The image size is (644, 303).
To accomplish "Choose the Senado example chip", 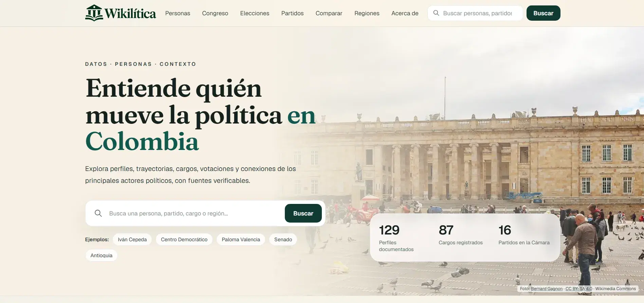I will tap(283, 240).
